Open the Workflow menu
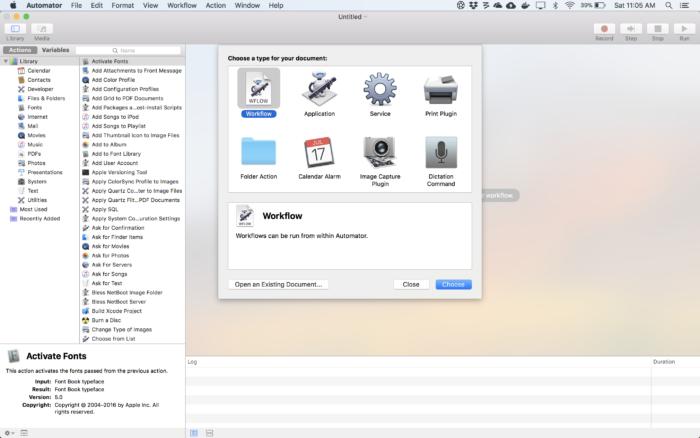 click(182, 5)
